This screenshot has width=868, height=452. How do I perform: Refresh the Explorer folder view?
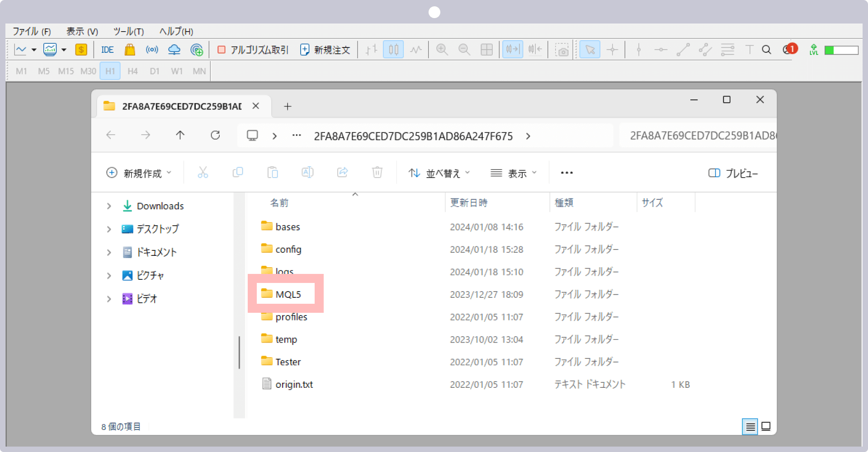coord(215,135)
